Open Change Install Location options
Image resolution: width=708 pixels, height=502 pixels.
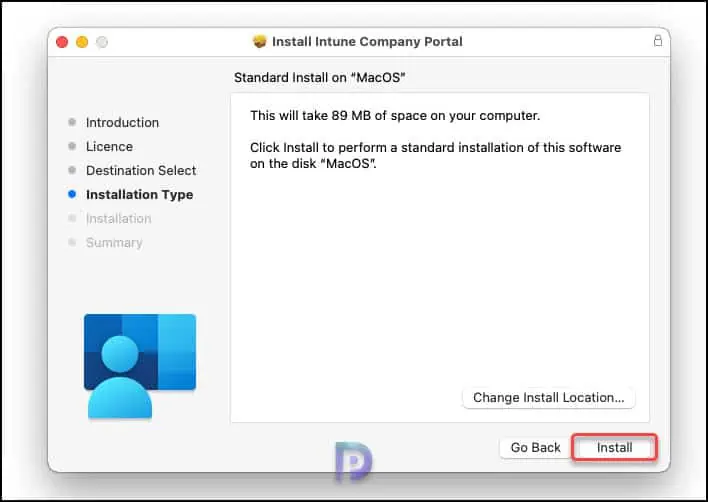coord(549,398)
